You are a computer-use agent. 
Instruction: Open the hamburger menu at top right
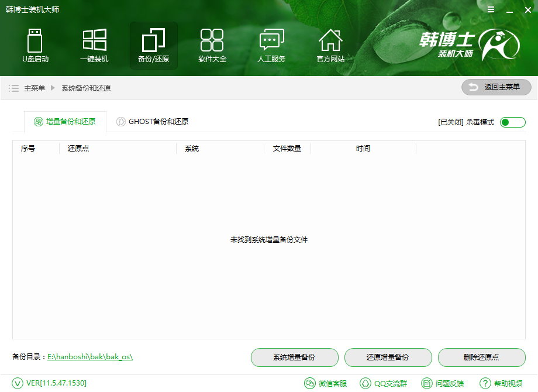click(x=491, y=9)
